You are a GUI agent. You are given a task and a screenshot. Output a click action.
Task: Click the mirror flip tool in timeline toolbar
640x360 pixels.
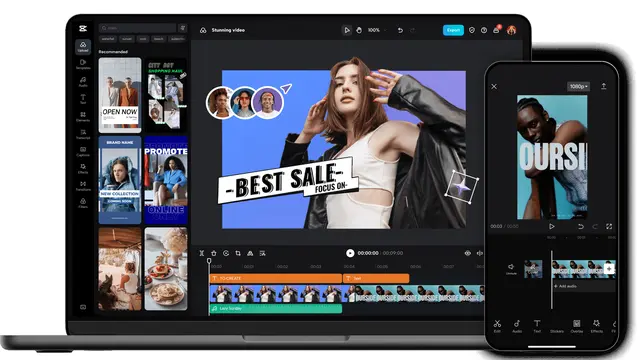(x=250, y=253)
